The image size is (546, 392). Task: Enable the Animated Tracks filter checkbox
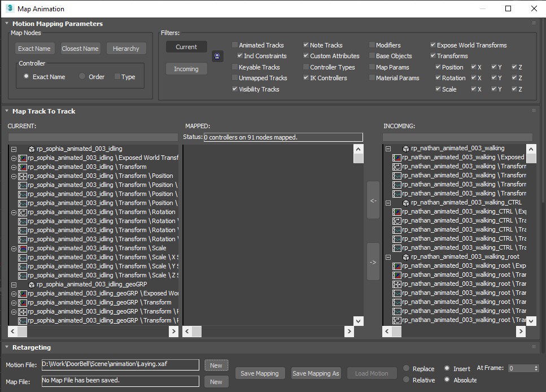pos(235,45)
